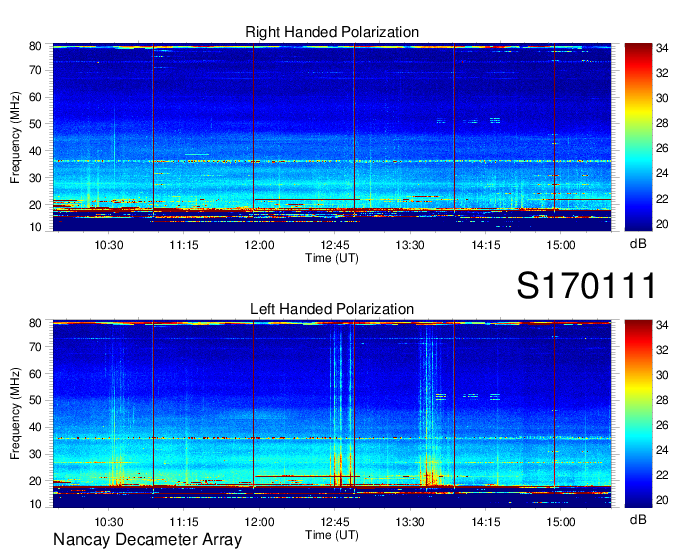This screenshot has height=552, width=680.
Task: Click 'dB' unit under Right Handed color bar
Action: pyautogui.click(x=638, y=244)
